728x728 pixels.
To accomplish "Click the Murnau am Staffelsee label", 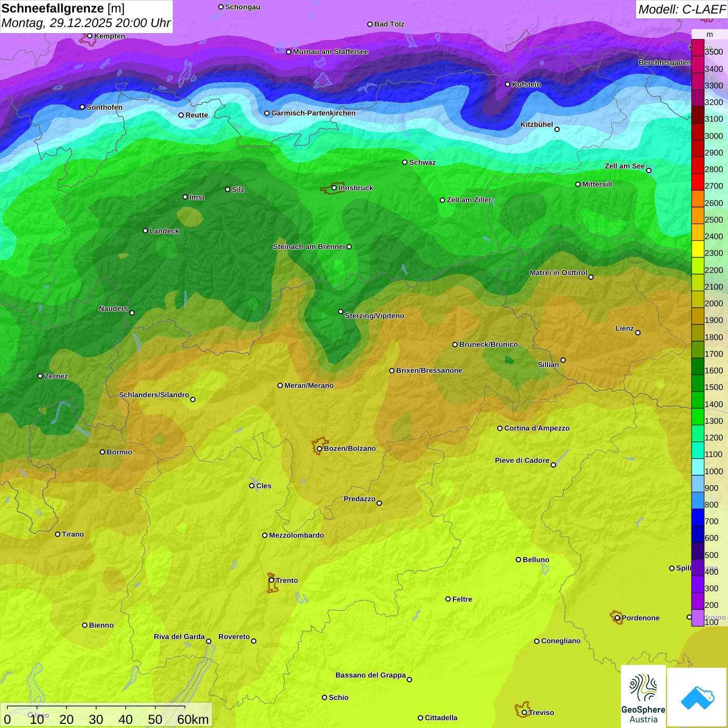I will [330, 51].
